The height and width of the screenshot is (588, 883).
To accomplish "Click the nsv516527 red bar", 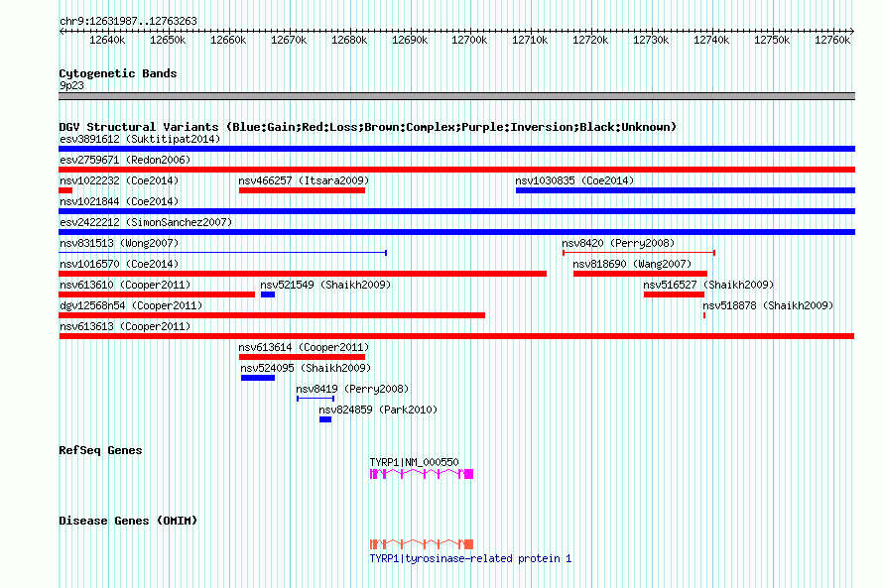I will (674, 294).
